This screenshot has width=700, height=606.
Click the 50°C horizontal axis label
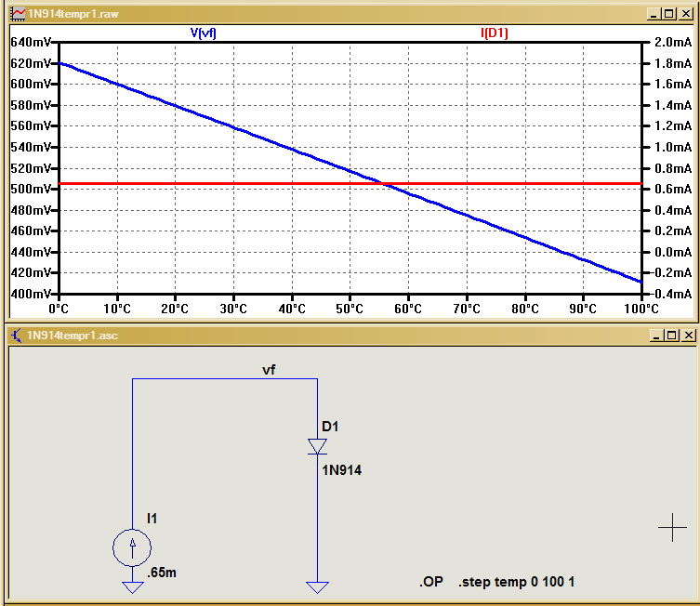click(x=350, y=309)
